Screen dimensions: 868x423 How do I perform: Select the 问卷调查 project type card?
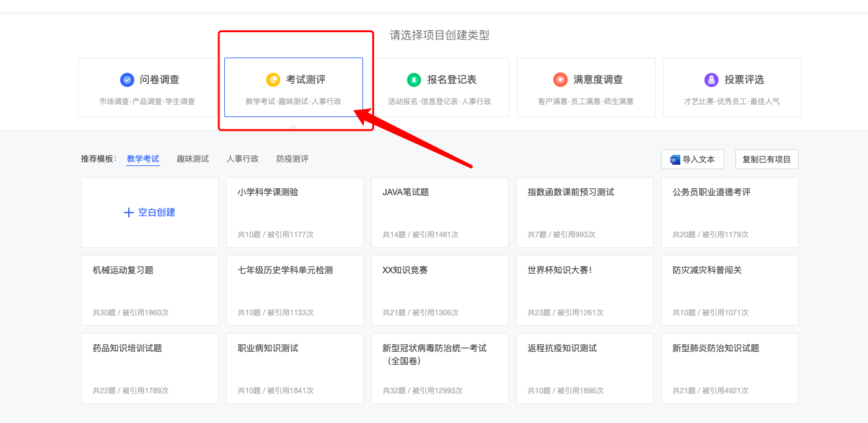pos(147,87)
